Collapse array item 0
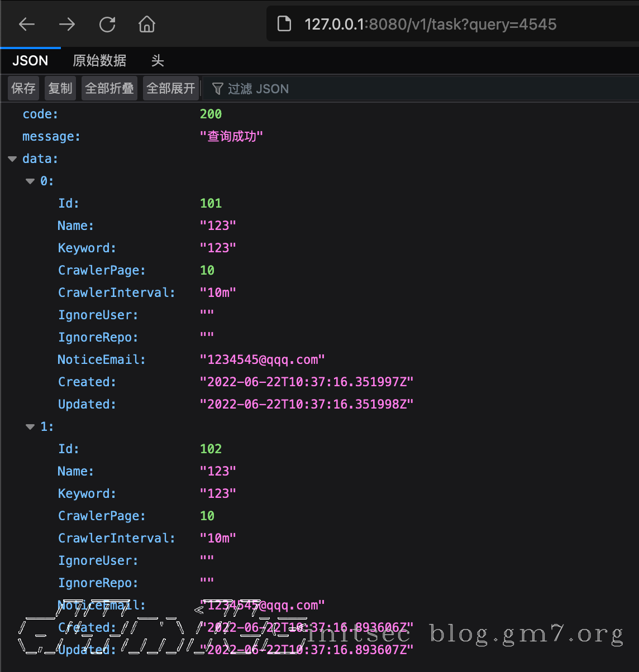 (x=30, y=181)
